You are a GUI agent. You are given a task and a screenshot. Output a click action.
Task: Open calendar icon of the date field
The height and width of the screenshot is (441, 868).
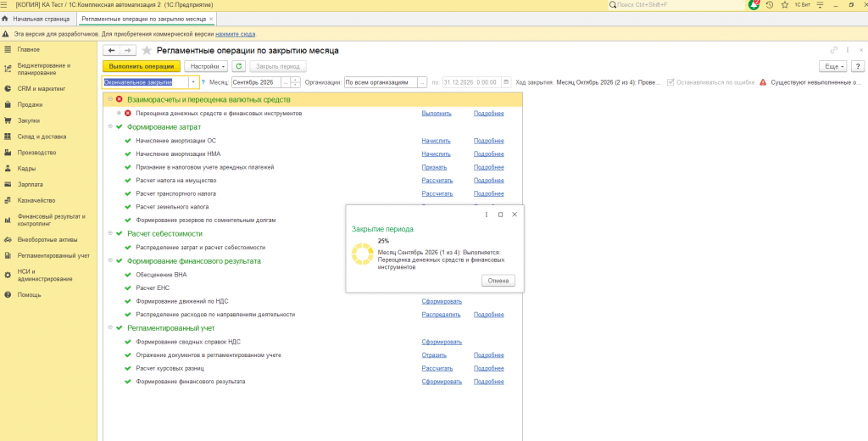point(506,82)
